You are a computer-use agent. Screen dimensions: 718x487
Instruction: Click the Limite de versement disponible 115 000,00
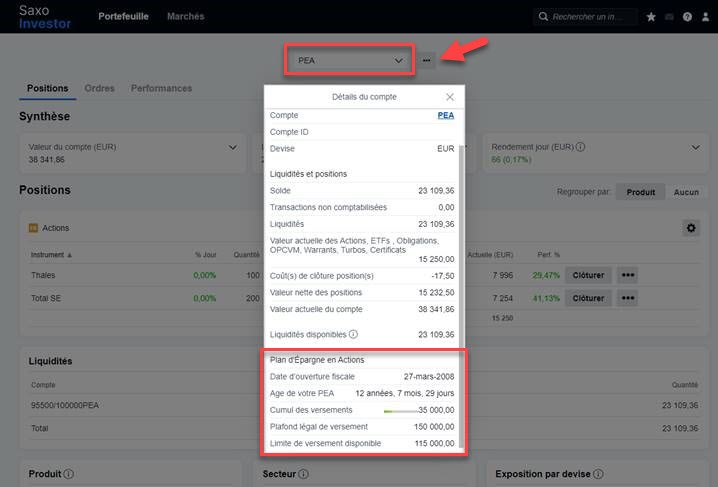click(x=434, y=443)
